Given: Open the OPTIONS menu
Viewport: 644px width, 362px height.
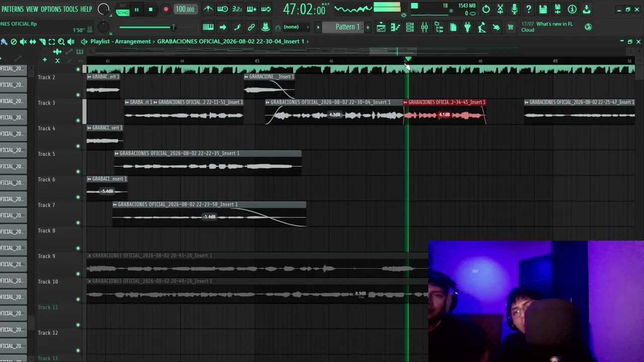Looking at the screenshot, I should pos(51,9).
